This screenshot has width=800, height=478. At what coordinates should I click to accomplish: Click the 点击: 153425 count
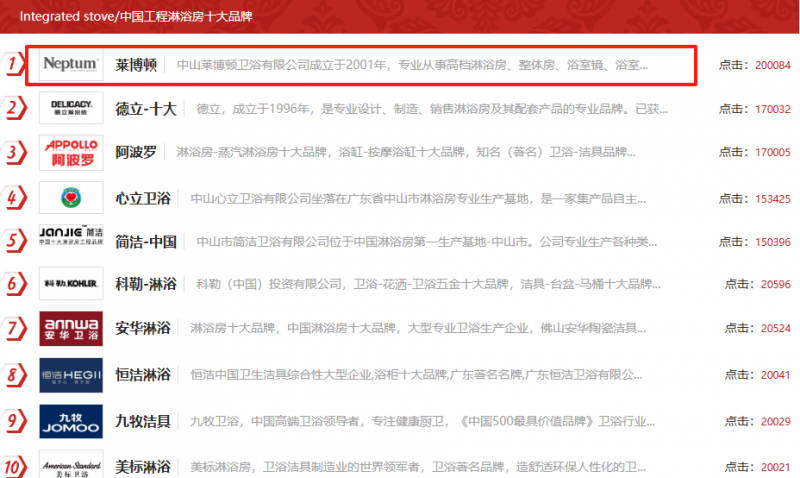tap(755, 198)
